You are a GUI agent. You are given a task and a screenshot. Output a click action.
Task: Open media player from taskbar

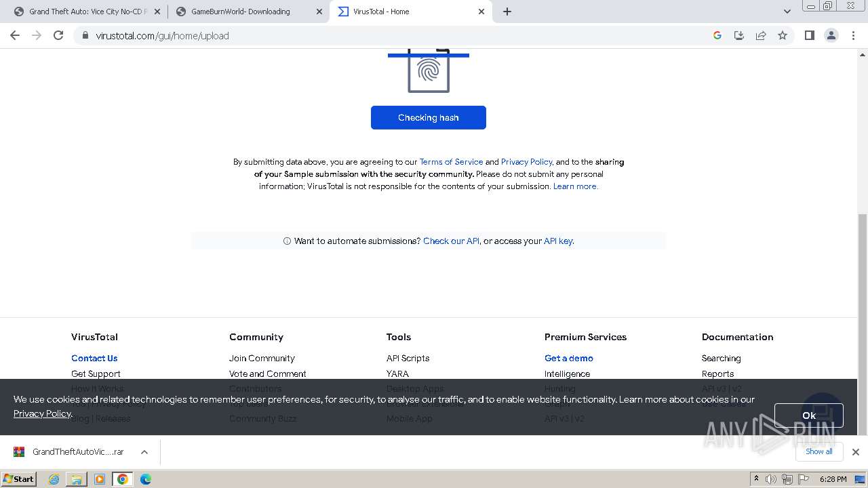100,479
